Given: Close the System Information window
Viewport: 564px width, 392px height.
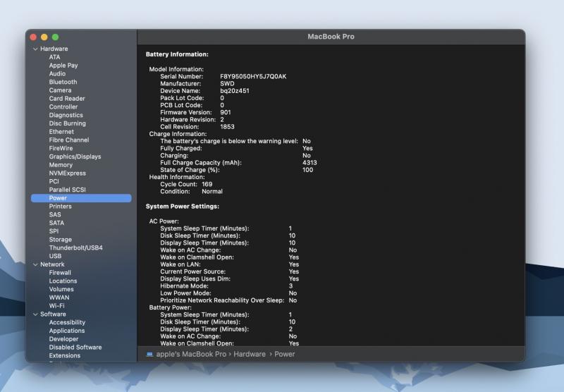Looking at the screenshot, I should point(33,37).
